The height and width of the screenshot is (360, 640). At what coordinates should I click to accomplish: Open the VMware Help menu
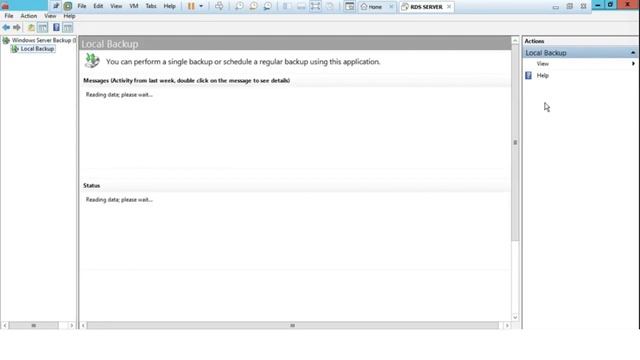169,6
